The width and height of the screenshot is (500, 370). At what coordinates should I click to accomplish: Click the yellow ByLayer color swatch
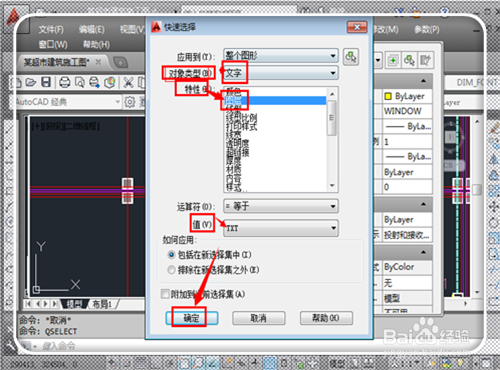388,97
